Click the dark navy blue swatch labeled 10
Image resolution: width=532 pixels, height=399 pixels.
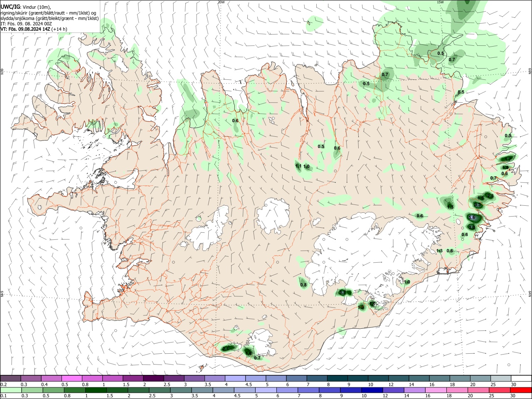point(372,390)
